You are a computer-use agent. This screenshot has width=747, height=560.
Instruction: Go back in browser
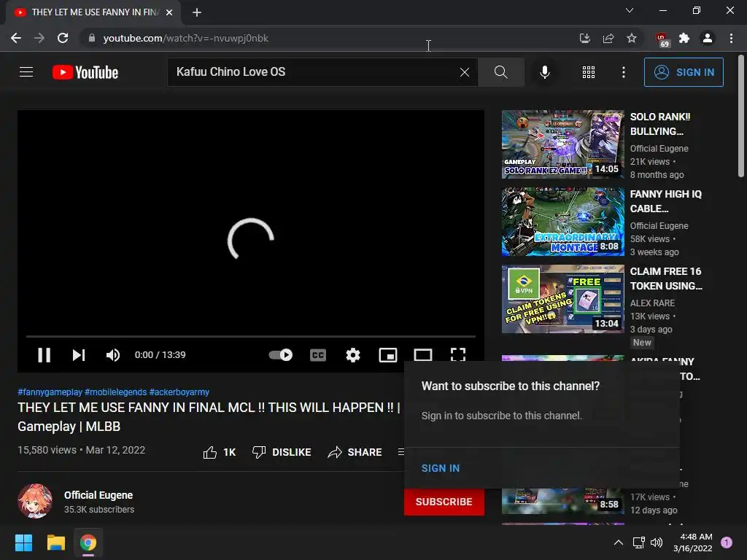tap(16, 38)
